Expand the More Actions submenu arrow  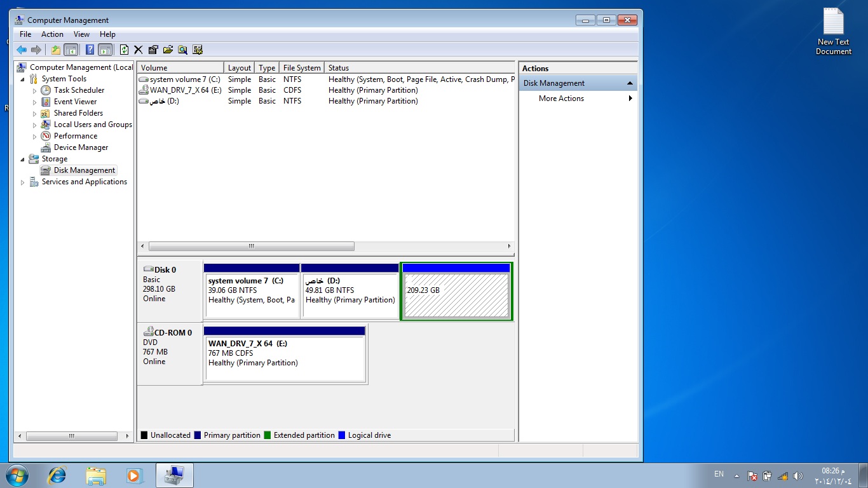pos(630,98)
